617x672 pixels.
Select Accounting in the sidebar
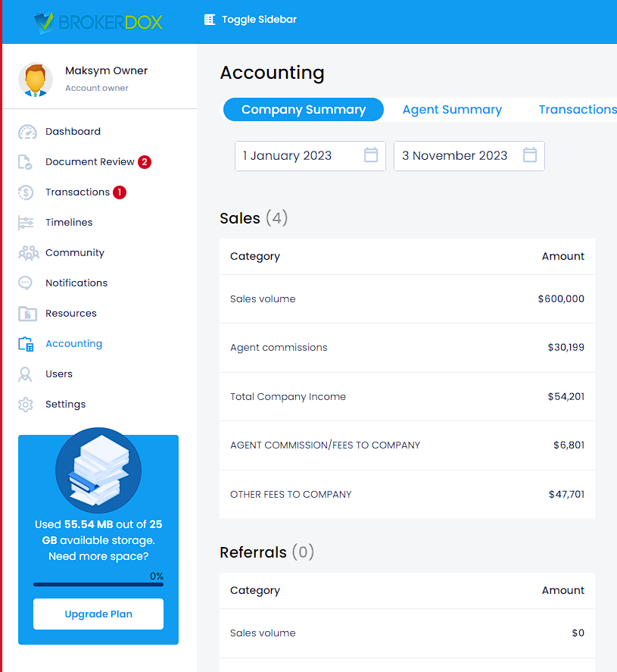click(x=74, y=344)
